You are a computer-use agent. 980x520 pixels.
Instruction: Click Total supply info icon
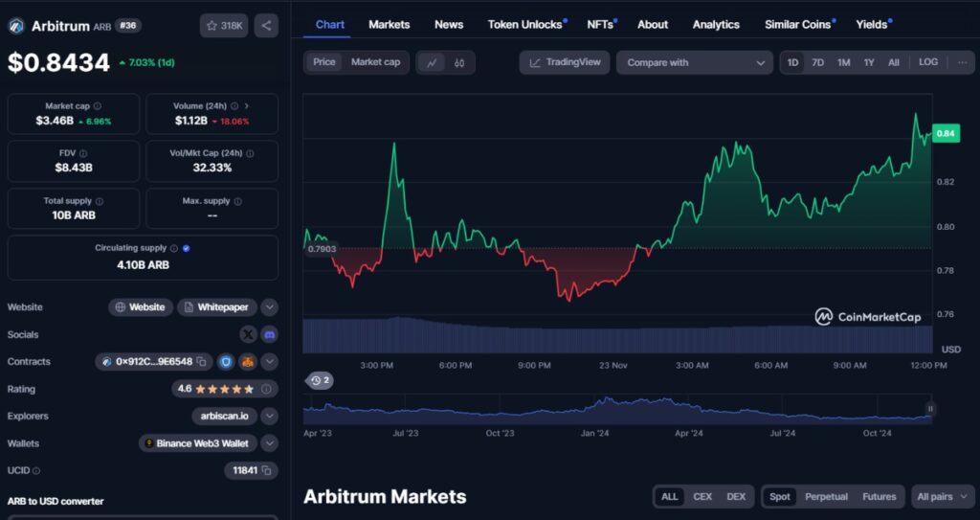(100, 201)
